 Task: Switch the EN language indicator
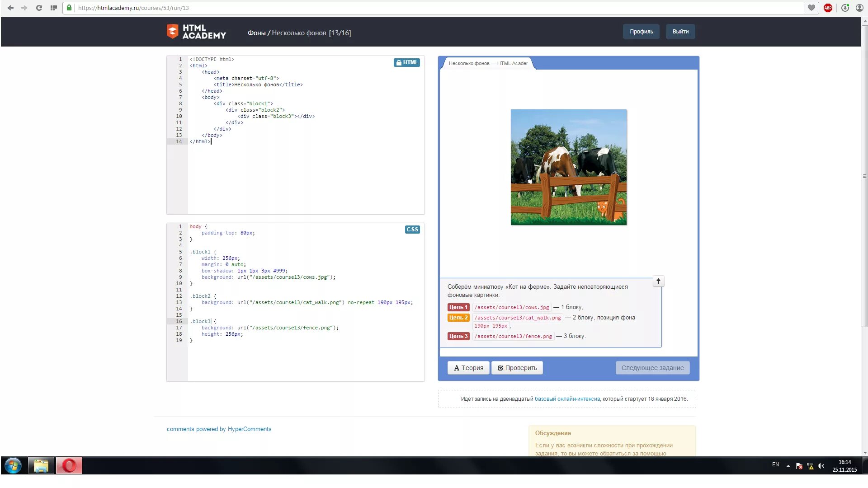click(775, 465)
